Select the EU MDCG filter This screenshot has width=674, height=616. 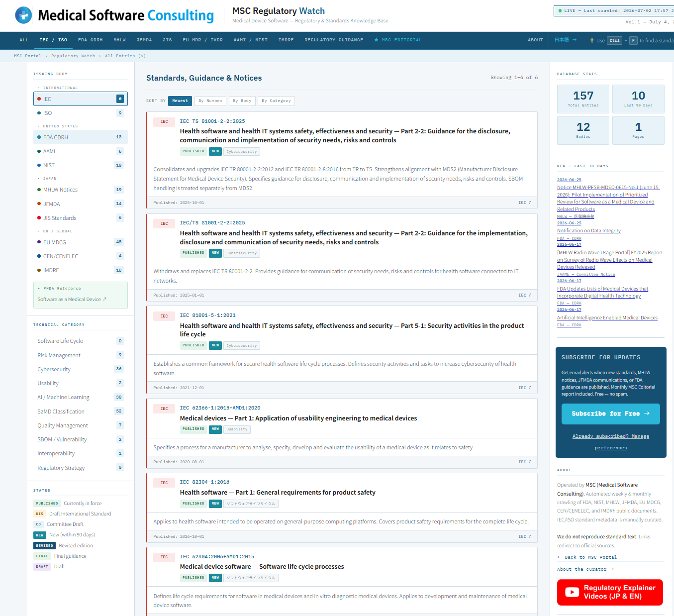pos(81,242)
